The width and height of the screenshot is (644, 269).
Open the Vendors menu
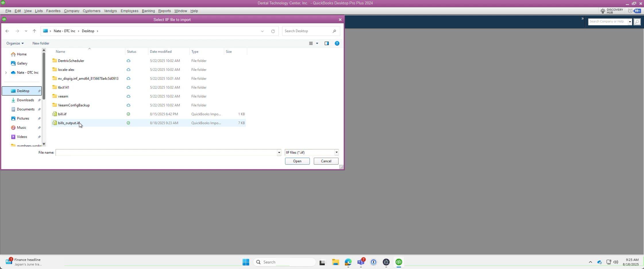110,11
